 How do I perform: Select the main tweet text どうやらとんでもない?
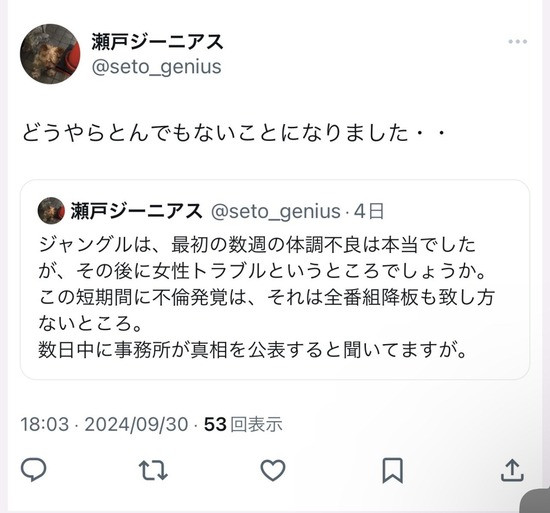234,133
